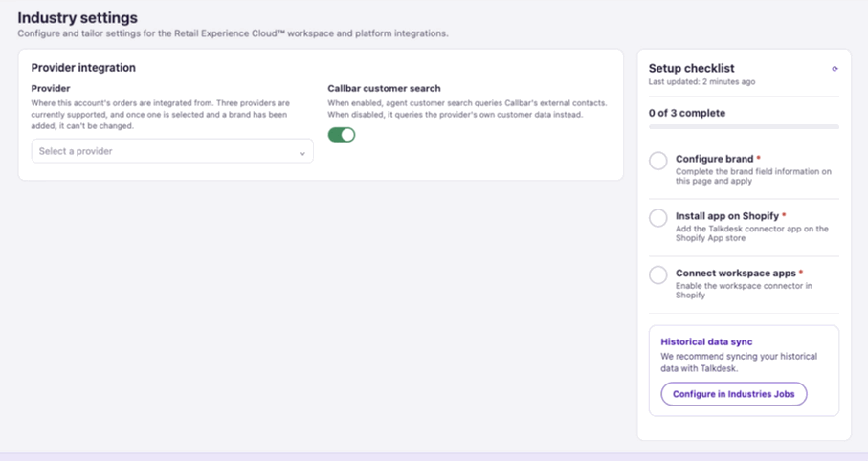This screenshot has height=461, width=868.
Task: Refresh the Setup checklist
Action: [x=835, y=69]
